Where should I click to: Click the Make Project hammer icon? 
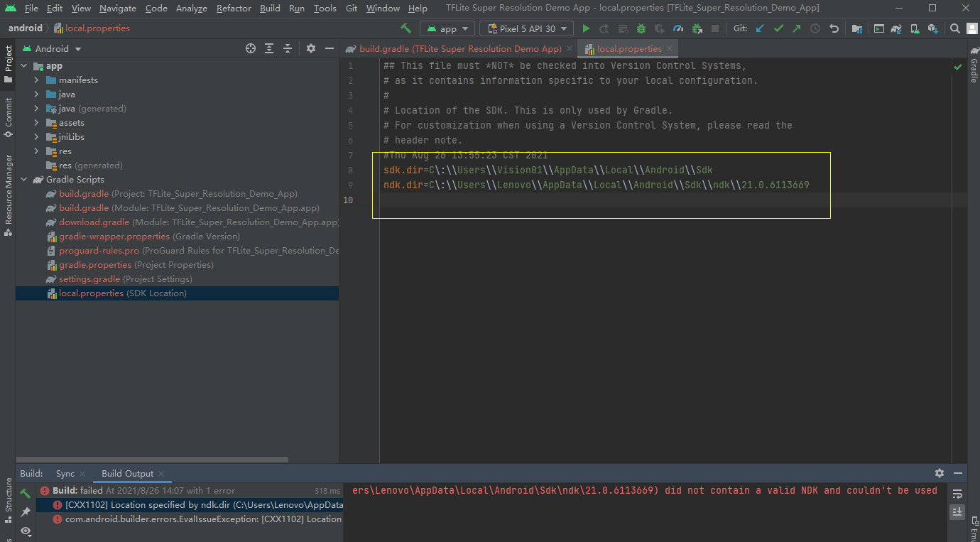[406, 28]
